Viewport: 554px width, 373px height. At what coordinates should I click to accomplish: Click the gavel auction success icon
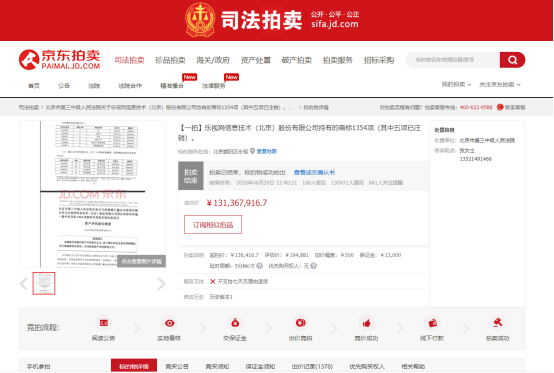[497, 322]
